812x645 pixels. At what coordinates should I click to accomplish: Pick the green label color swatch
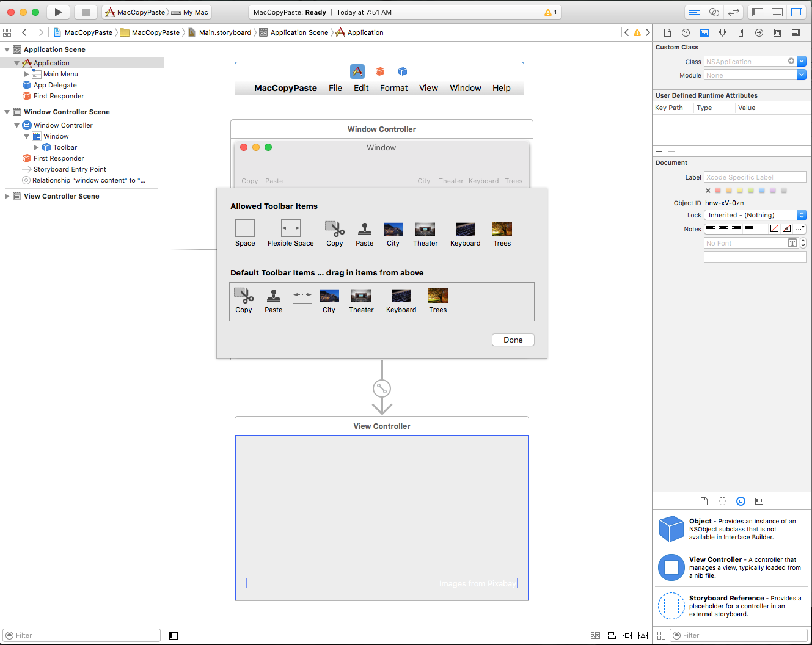click(751, 191)
